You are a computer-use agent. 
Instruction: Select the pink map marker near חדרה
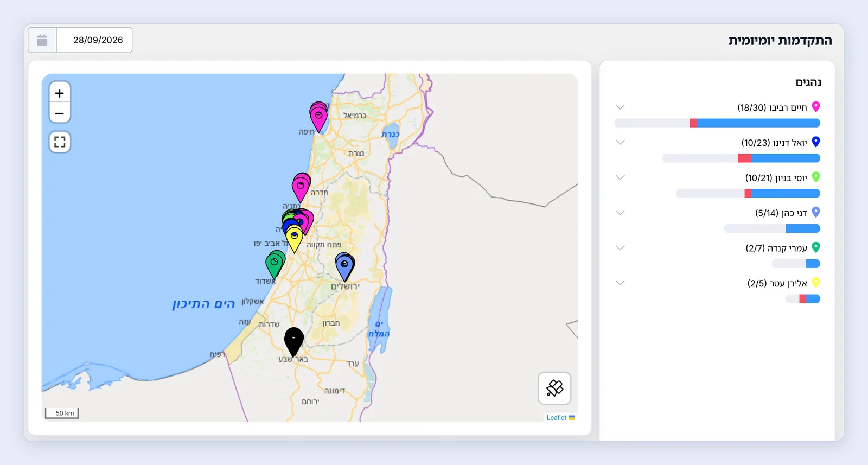[x=301, y=190]
